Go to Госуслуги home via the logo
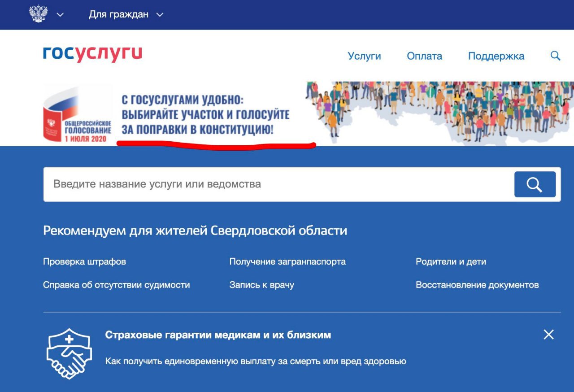 [92, 54]
